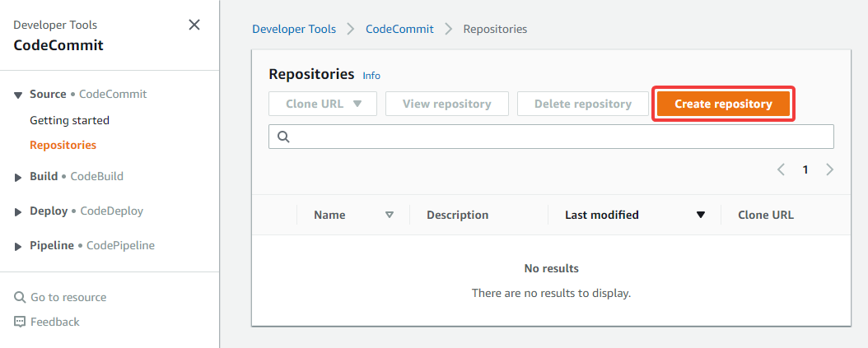The height and width of the screenshot is (348, 868).
Task: Click the Deploy CodeDeploy label
Action: 86,211
